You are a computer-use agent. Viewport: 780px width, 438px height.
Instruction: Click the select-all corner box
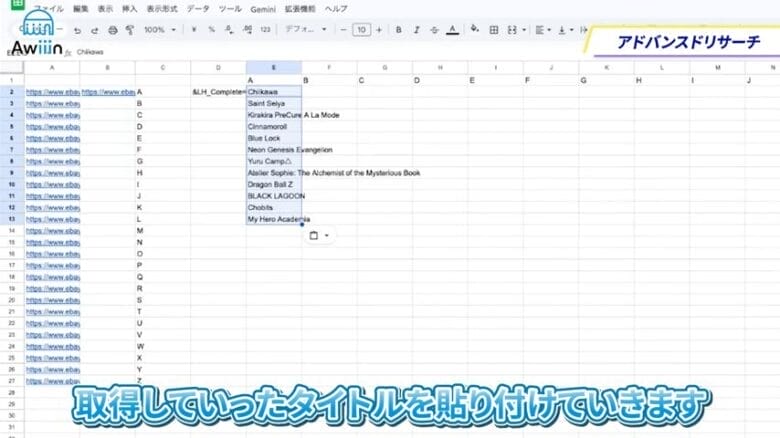pos(12,67)
